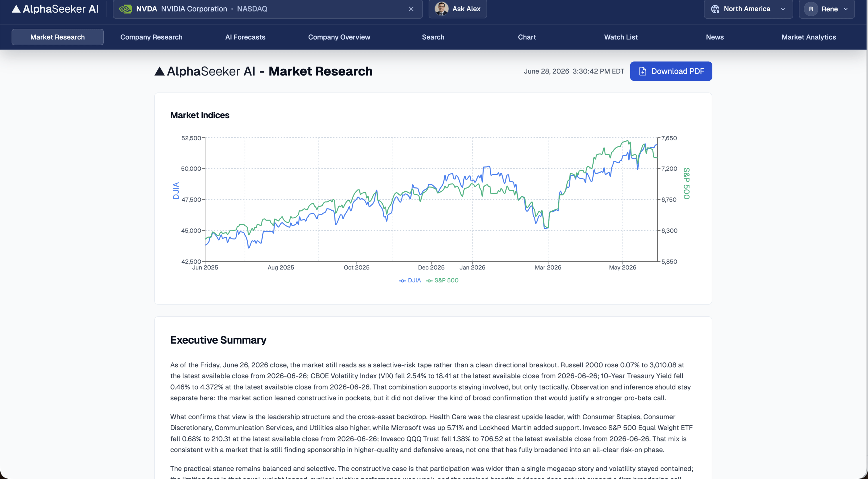868x479 pixels.
Task: Open the Search tab
Action: click(433, 37)
